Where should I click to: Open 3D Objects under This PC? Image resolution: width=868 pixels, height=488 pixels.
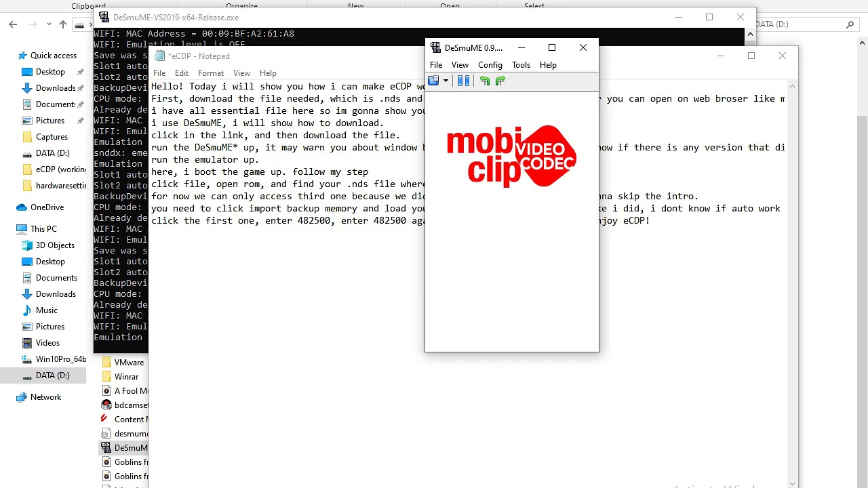pos(55,245)
